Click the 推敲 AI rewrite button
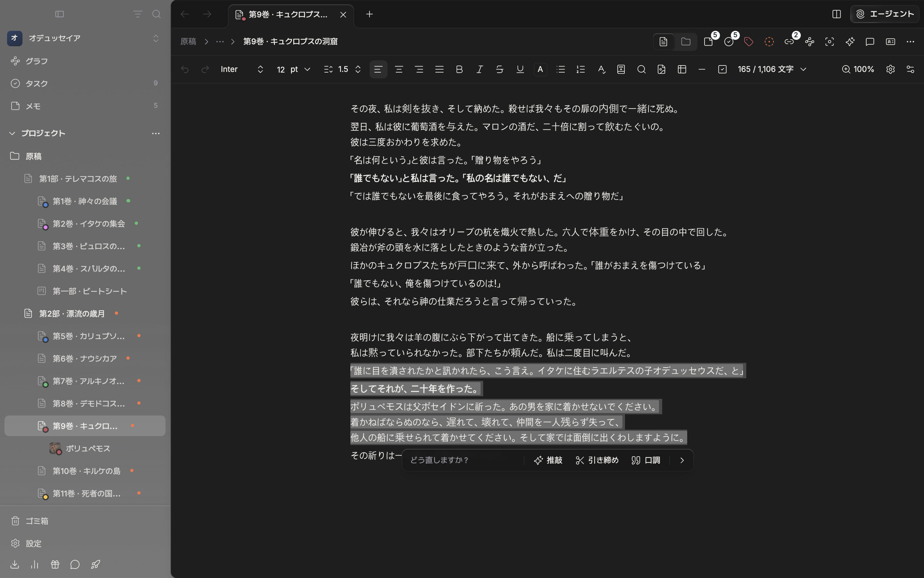This screenshot has width=924, height=578. (x=548, y=460)
